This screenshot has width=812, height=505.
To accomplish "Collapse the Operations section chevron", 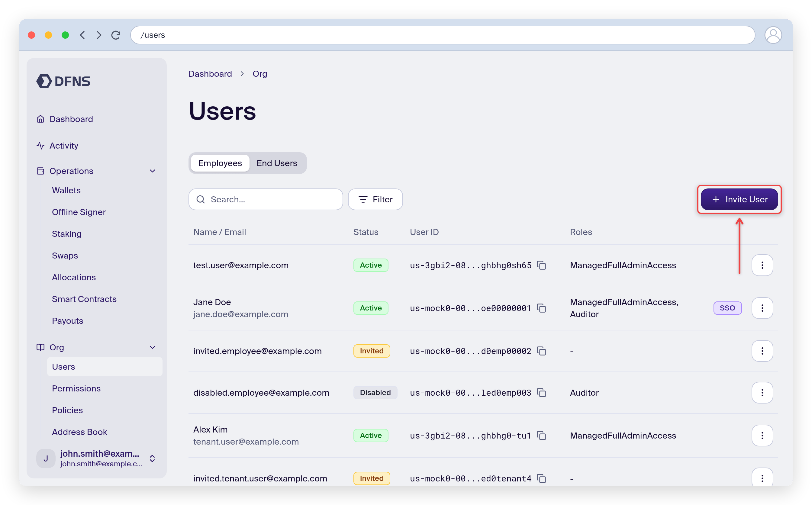I will [153, 171].
